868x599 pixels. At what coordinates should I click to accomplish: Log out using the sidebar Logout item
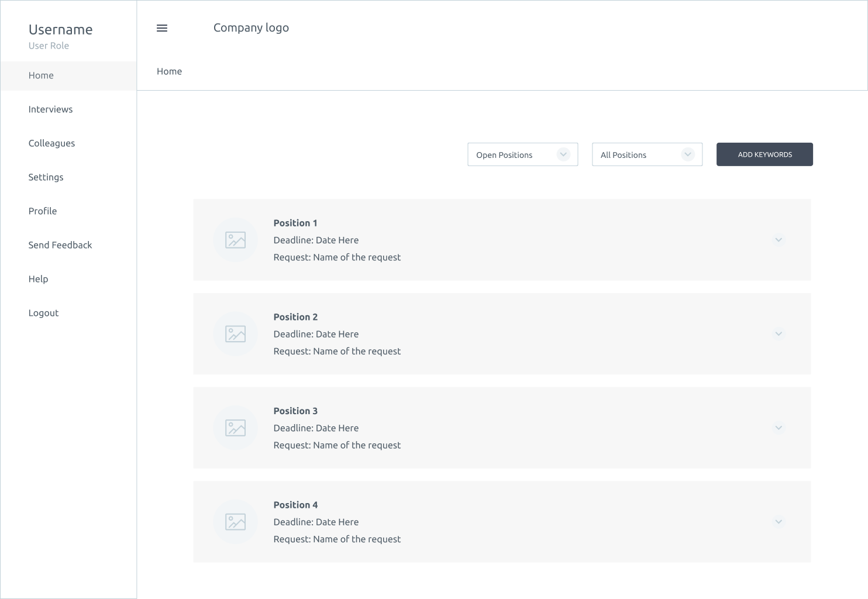coord(44,313)
